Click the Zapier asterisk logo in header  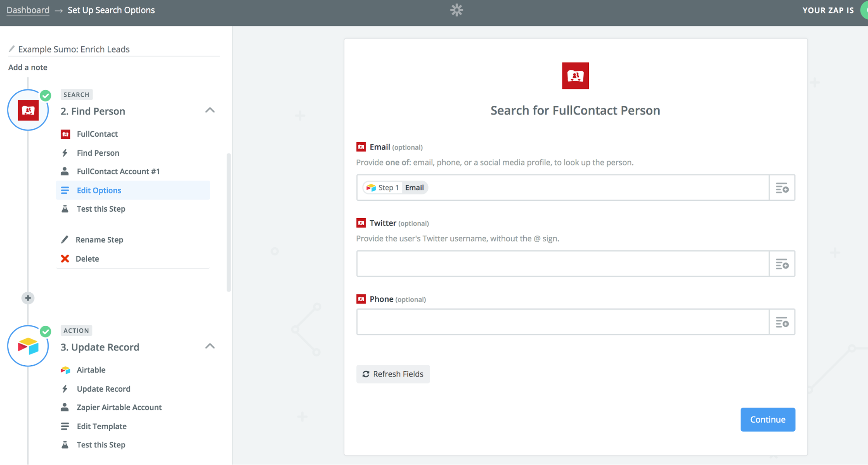456,10
